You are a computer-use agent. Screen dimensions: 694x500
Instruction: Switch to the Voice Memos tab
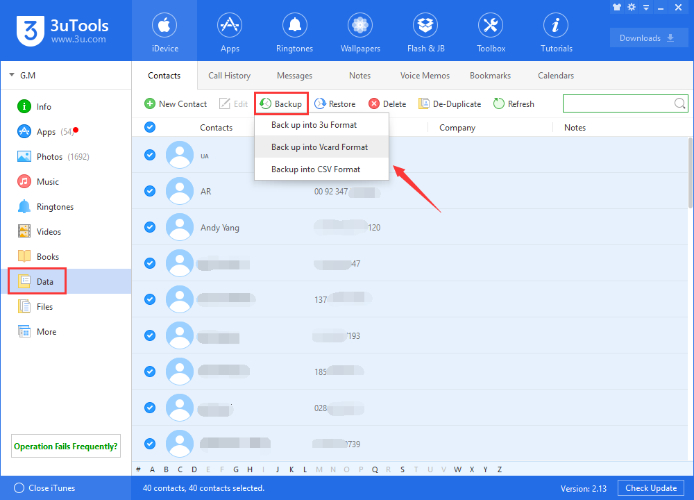[425, 76]
